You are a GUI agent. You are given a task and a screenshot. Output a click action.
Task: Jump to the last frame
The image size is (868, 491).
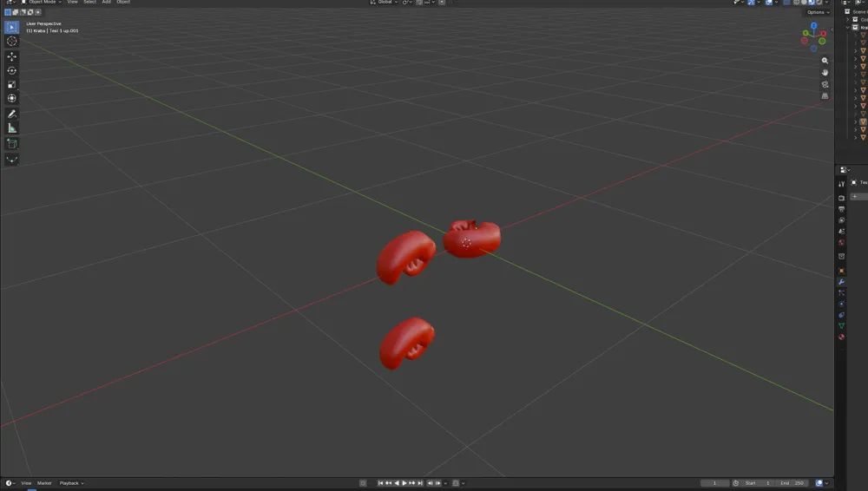click(x=420, y=483)
